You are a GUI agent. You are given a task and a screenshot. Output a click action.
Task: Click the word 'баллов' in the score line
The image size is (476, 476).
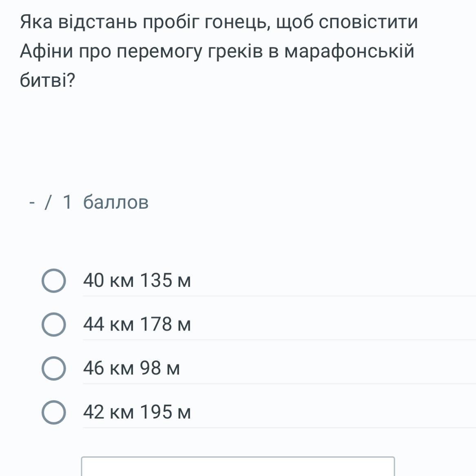(116, 202)
